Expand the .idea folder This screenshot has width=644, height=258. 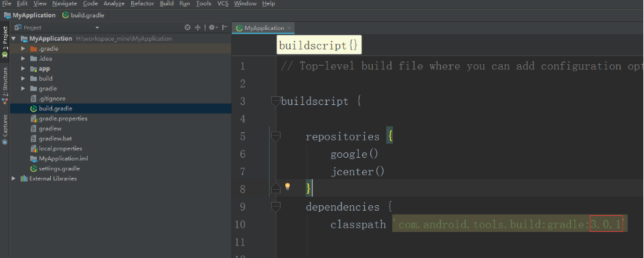click(x=23, y=59)
